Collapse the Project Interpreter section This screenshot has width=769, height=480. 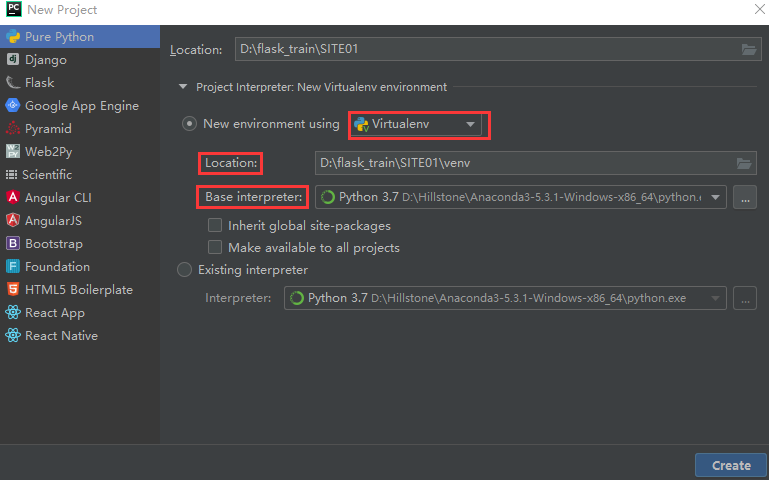click(x=183, y=87)
